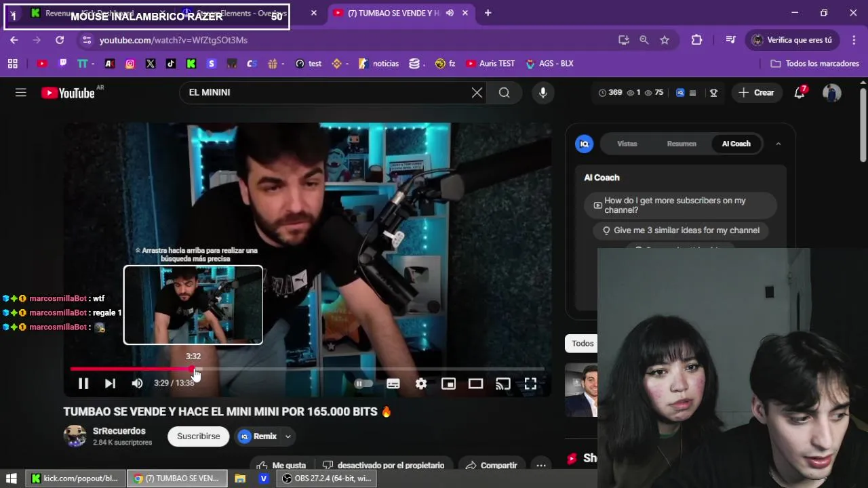Viewport: 868px width, 488px height.
Task: Toggle subtitles in the video player
Action: [x=393, y=384]
